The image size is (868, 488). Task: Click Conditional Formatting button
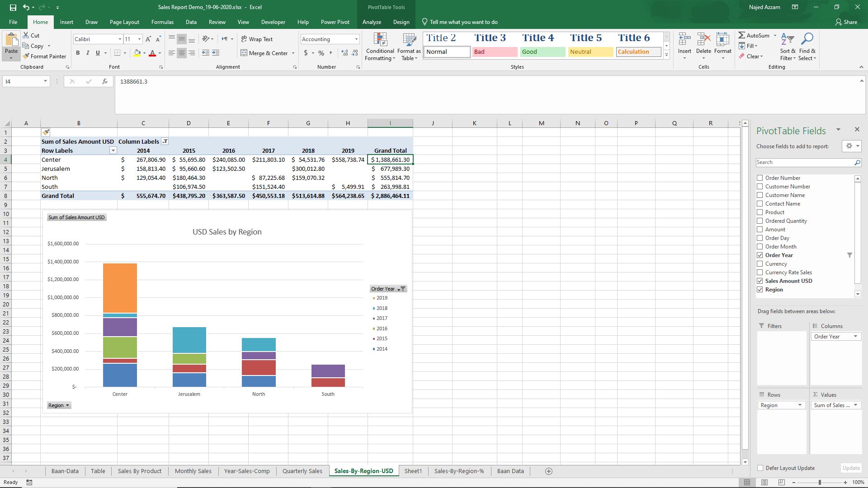pos(380,47)
